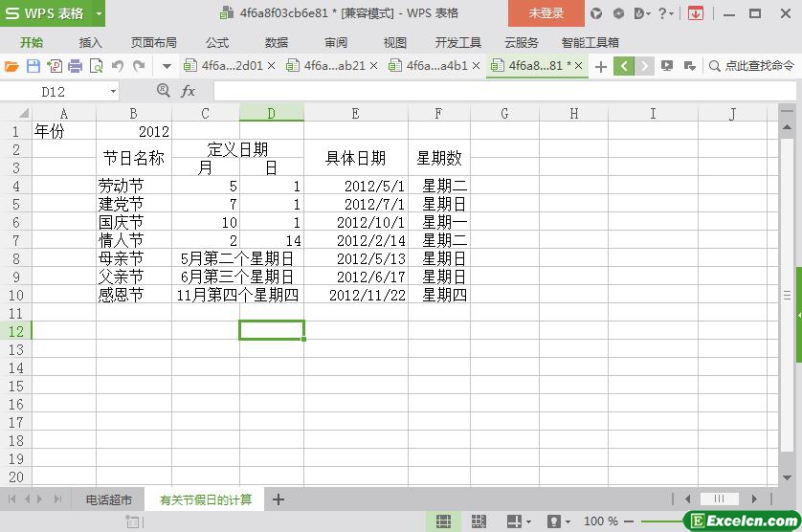Go to last sheet navigation arrow

tap(57, 499)
